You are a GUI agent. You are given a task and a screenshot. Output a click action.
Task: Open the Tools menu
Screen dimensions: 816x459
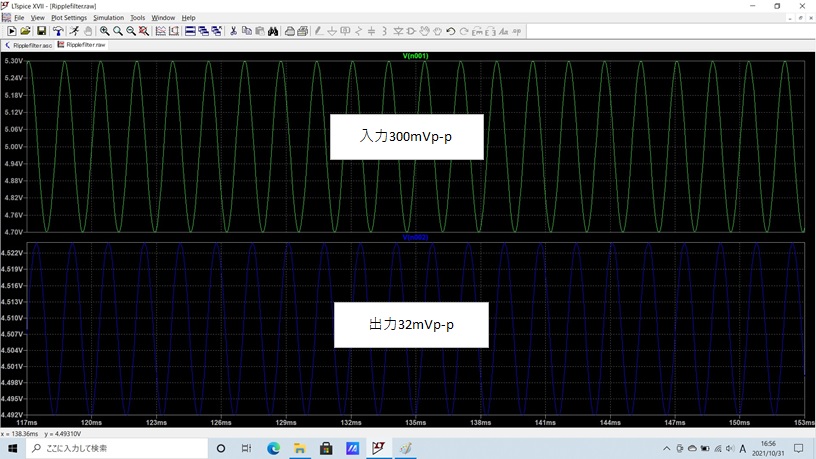click(x=137, y=18)
